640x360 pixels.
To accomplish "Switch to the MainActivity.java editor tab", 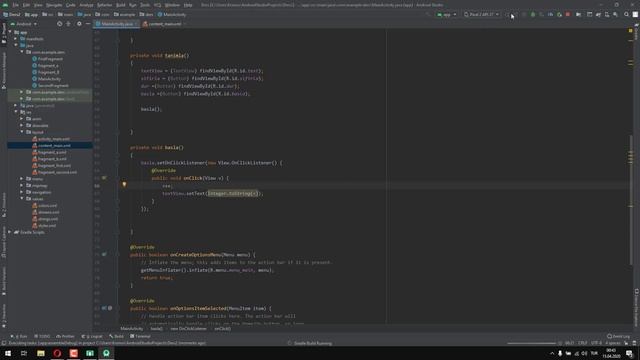I will click(x=116, y=24).
